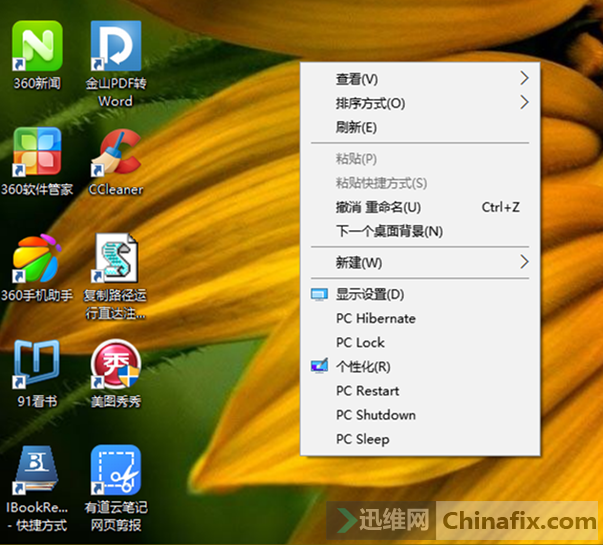Open 有道云笔记网页剪报 desktop icon
This screenshot has width=603, height=545.
[115, 472]
